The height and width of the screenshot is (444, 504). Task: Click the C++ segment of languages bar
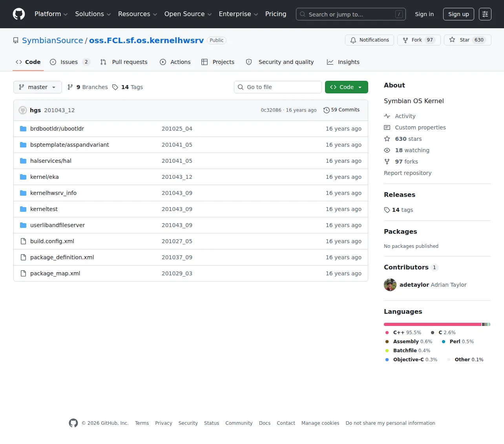pyautogui.click(x=433, y=324)
